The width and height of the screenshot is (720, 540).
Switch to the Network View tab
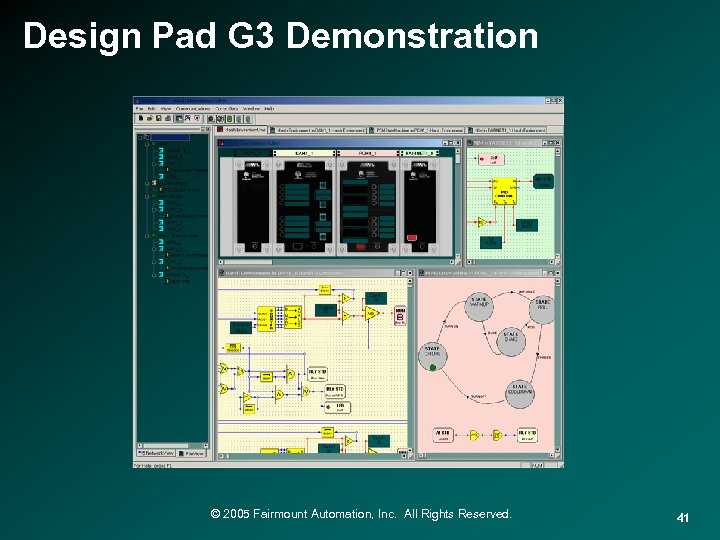click(x=157, y=453)
